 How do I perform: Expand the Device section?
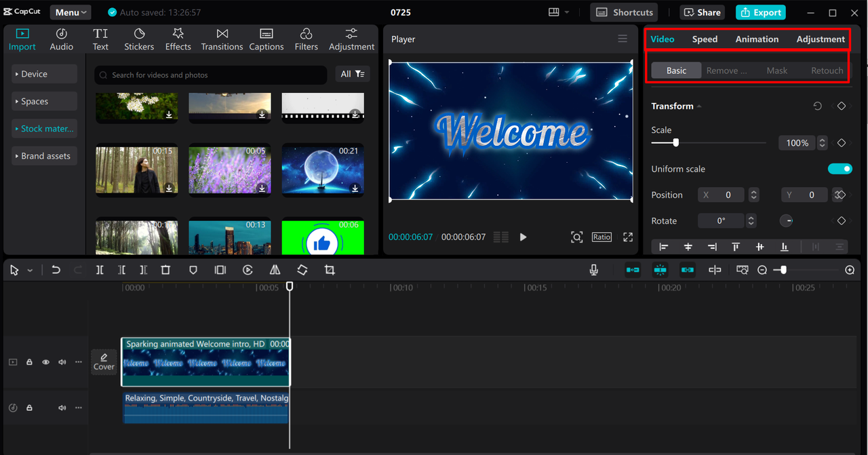[x=45, y=74]
